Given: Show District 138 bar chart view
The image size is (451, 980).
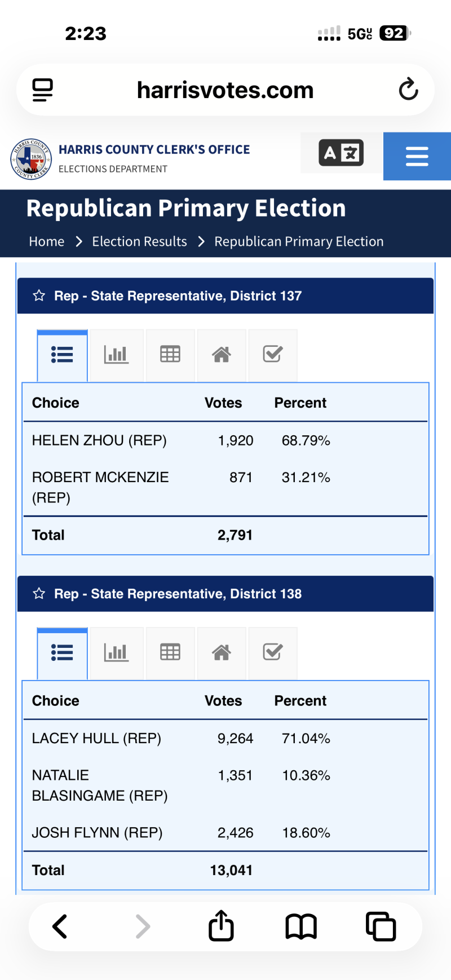Looking at the screenshot, I should (116, 652).
